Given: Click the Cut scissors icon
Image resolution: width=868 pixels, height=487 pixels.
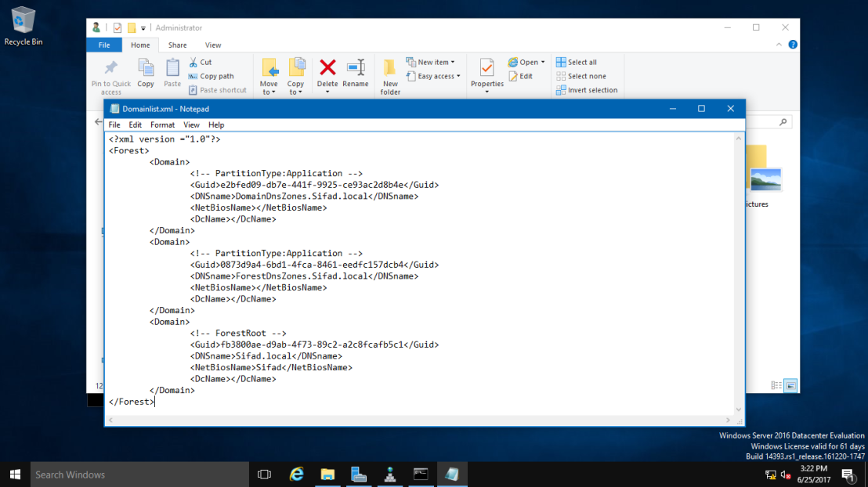Looking at the screenshot, I should coord(193,62).
